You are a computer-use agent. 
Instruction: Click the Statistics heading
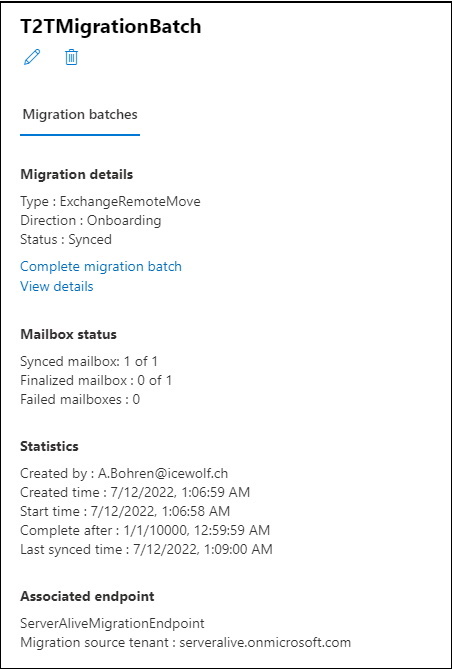(x=49, y=446)
